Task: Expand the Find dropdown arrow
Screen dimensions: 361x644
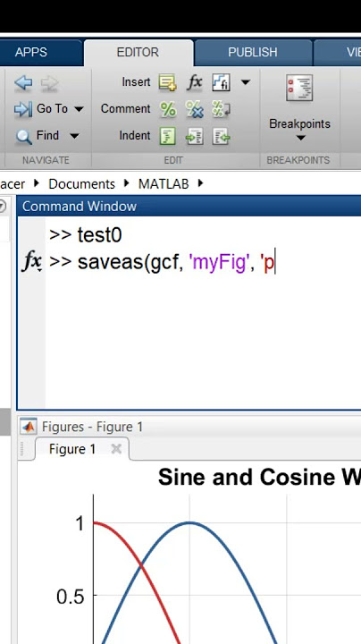Action: [x=74, y=136]
